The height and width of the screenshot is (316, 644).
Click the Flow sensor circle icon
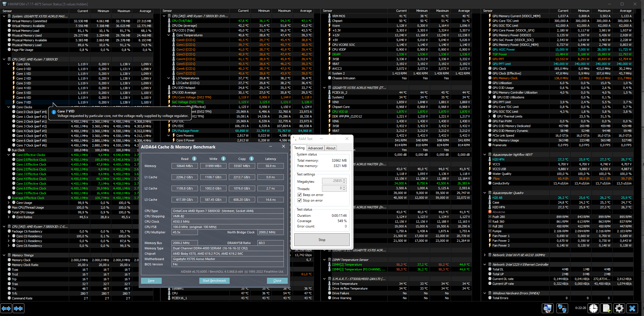[x=490, y=179]
